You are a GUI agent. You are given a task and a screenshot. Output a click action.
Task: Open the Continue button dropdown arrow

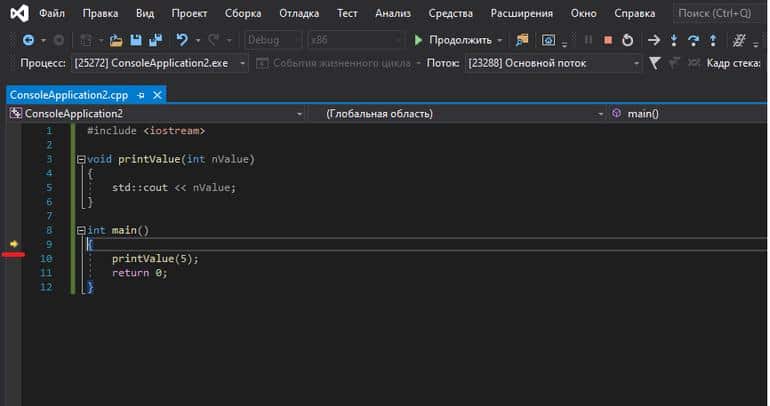[x=500, y=40]
